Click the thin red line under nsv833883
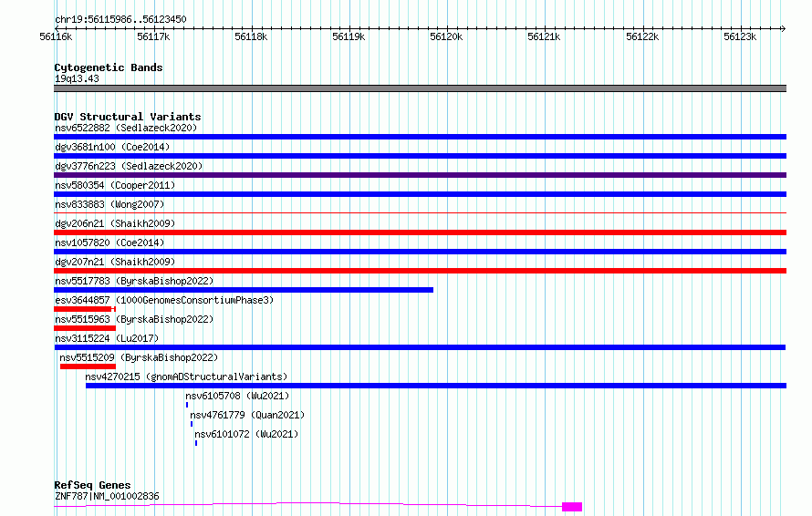This screenshot has height=516, width=812. click(x=420, y=212)
